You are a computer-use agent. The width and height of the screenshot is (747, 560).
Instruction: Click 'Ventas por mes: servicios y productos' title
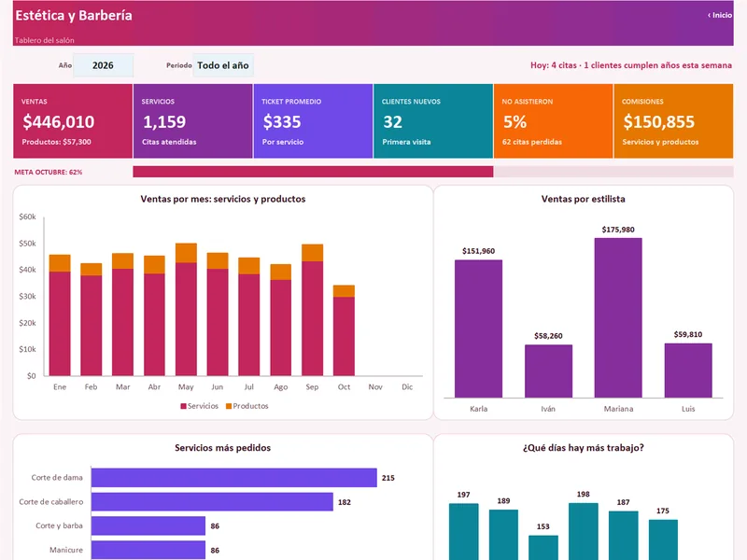223,199
